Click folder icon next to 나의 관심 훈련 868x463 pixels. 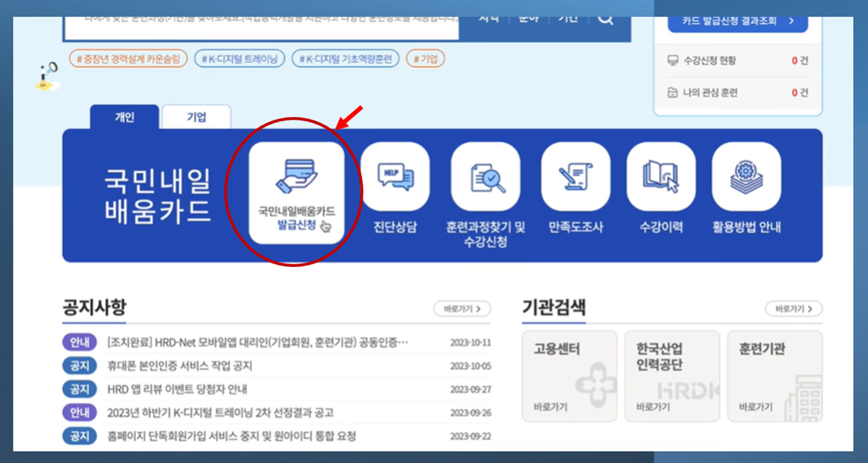[x=672, y=92]
